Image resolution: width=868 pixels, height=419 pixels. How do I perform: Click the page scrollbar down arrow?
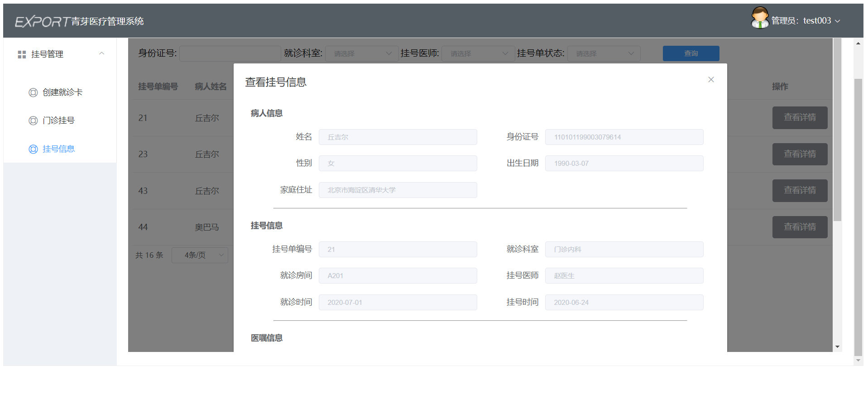pyautogui.click(x=858, y=361)
